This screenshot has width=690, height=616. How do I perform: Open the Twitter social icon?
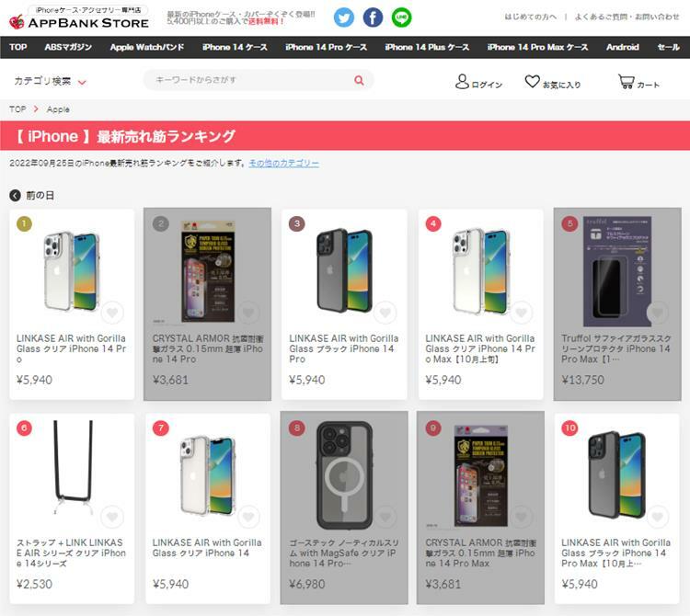coord(344,17)
